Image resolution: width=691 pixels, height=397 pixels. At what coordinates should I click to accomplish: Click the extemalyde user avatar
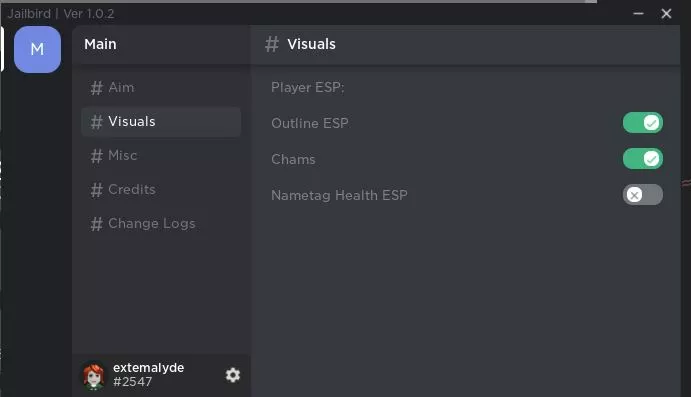[94, 376]
